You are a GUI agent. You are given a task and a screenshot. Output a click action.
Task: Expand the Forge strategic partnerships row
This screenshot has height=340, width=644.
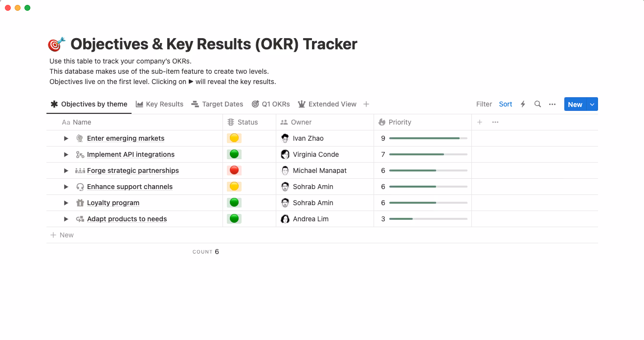(66, 170)
